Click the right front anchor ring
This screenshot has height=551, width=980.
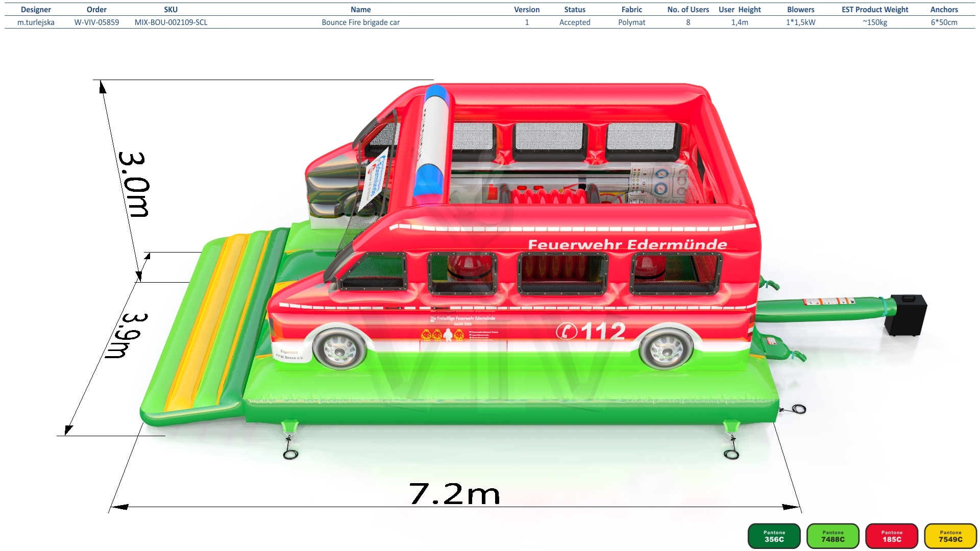[731, 454]
